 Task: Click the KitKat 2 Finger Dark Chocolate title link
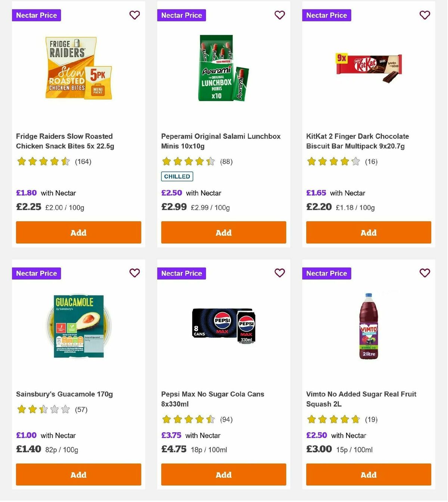[x=357, y=141]
